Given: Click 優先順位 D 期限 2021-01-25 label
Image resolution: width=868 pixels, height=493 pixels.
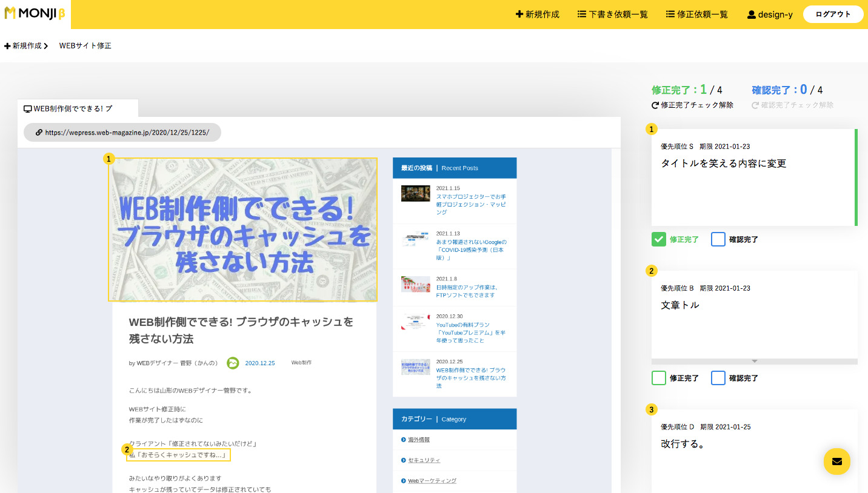Looking at the screenshot, I should (x=706, y=427).
